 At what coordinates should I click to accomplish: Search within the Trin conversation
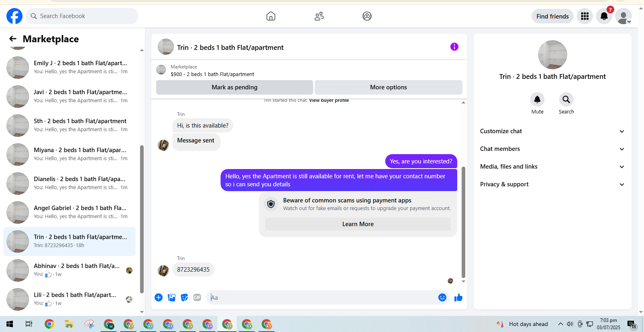tap(566, 99)
